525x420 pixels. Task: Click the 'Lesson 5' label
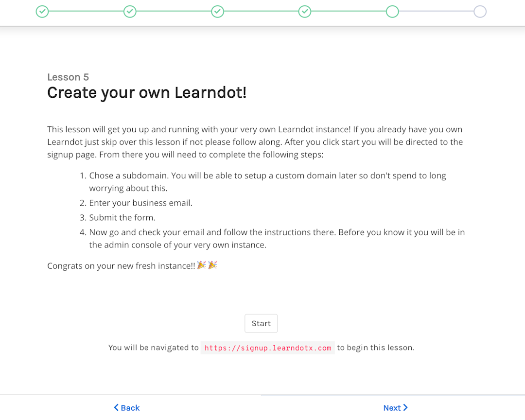[68, 77]
